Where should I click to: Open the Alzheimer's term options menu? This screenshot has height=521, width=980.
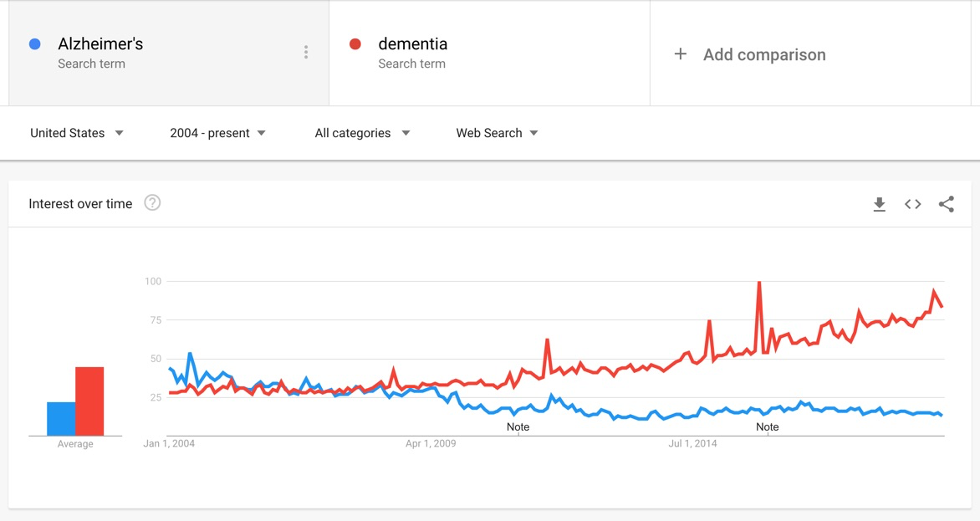306,53
